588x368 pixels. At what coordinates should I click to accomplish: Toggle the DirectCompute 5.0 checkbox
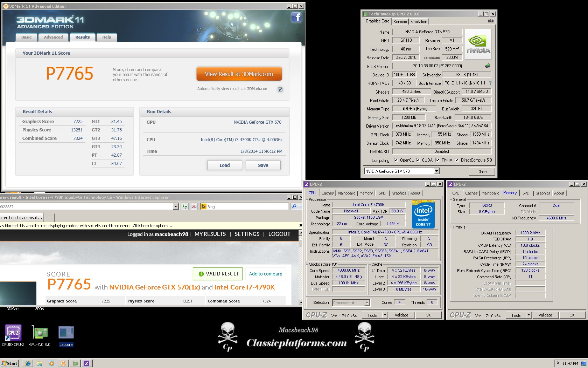[457, 160]
